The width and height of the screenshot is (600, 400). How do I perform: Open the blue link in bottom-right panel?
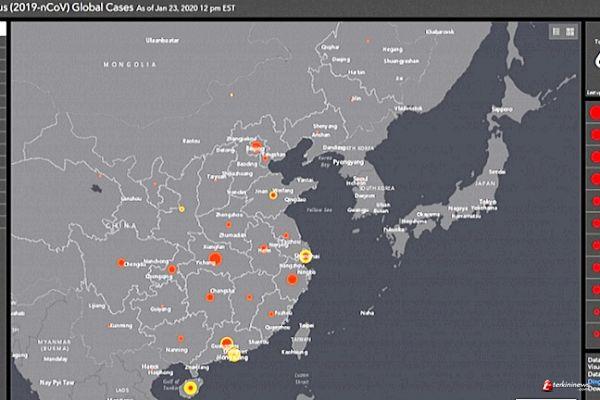coord(594,381)
